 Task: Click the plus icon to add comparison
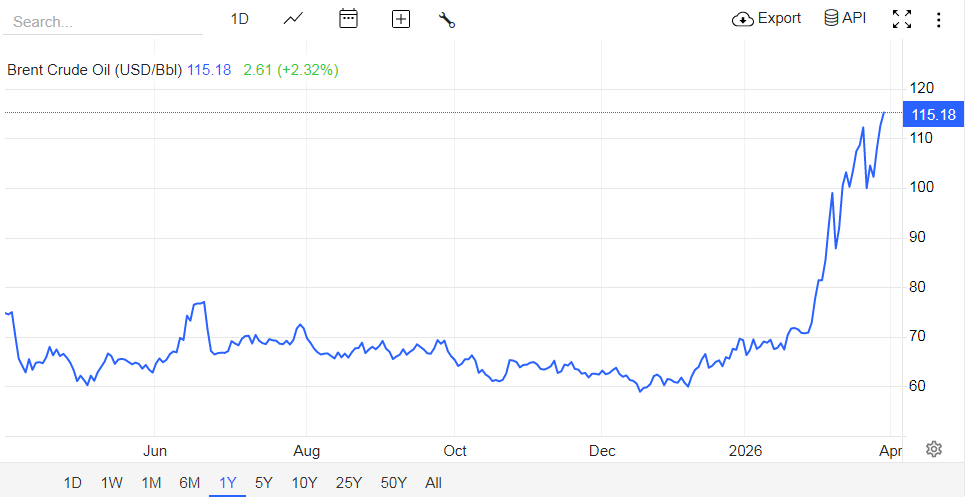point(401,19)
